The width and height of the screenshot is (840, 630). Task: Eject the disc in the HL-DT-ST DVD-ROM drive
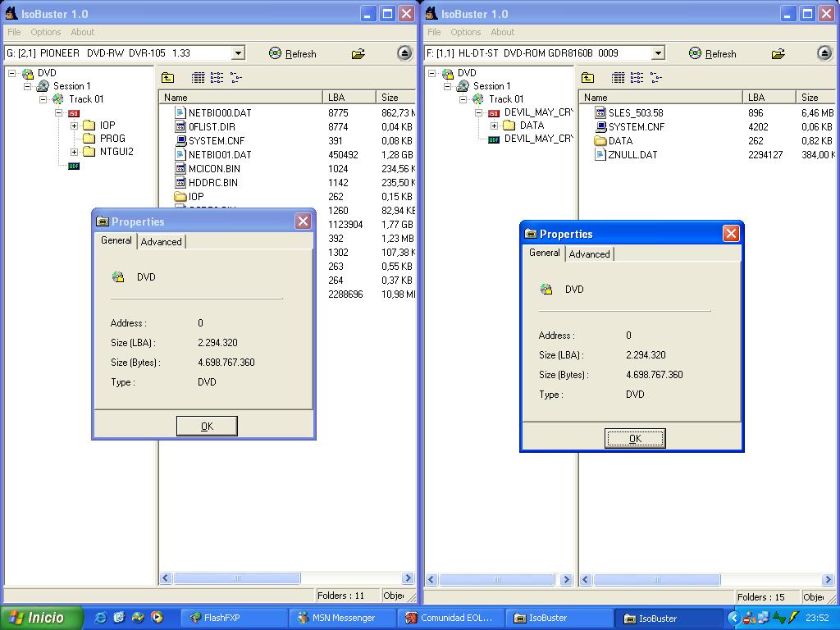click(x=824, y=53)
